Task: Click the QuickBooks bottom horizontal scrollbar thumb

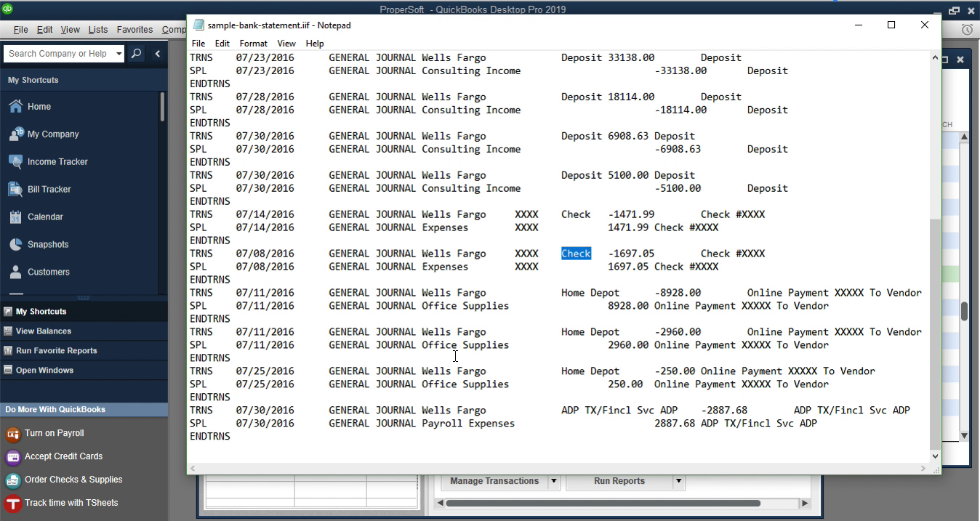Action: pos(603,503)
